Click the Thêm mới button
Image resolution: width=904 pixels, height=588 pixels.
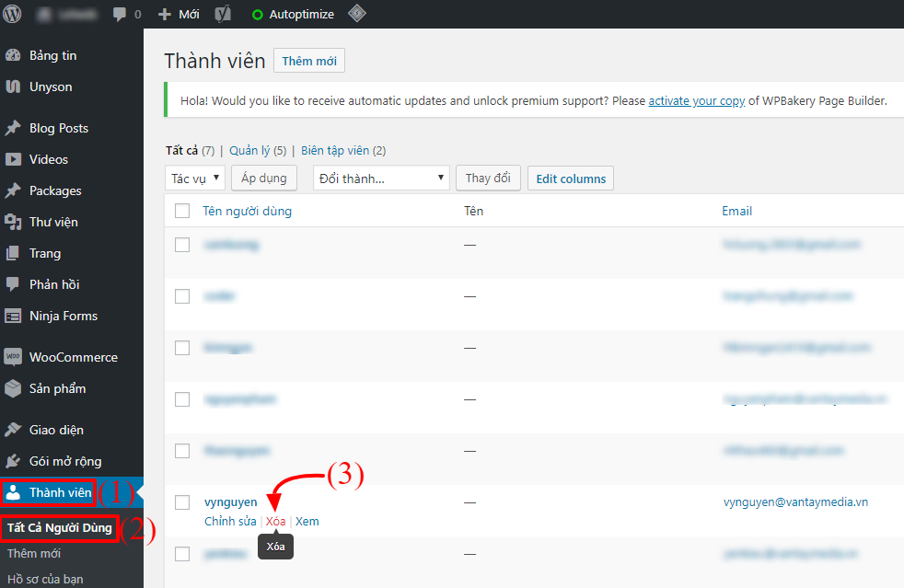(308, 60)
